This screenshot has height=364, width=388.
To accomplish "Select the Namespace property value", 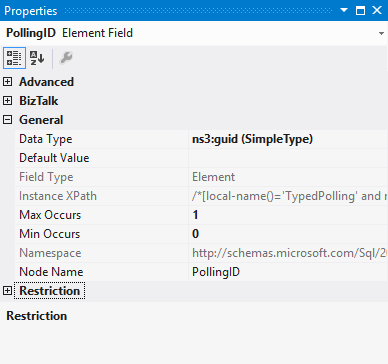I will coord(288,253).
